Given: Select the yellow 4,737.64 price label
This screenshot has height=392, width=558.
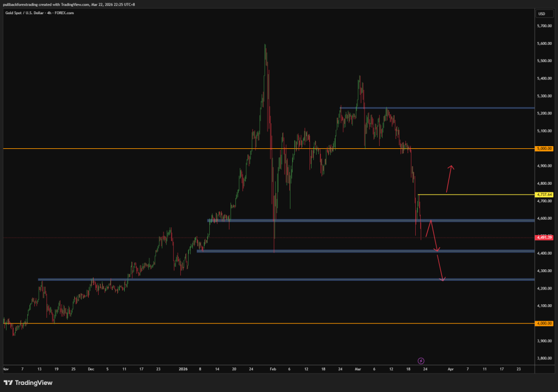Looking at the screenshot, I should coord(544,195).
